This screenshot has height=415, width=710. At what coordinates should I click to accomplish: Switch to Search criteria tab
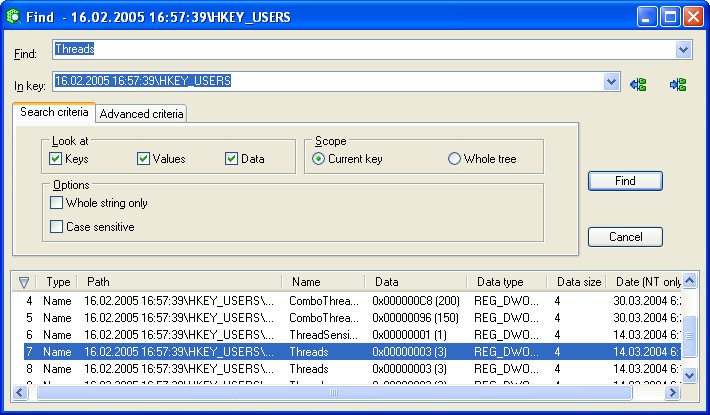[54, 112]
